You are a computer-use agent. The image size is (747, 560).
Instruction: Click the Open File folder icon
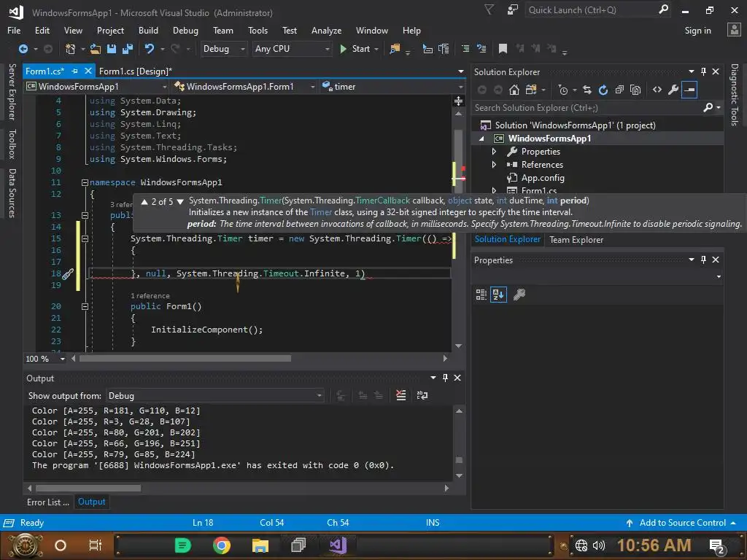[96, 49]
